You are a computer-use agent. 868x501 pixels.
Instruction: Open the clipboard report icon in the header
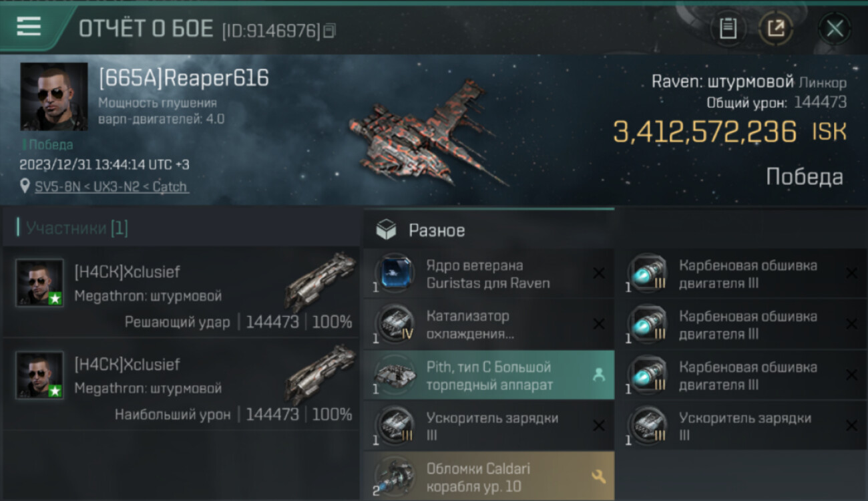(x=728, y=29)
